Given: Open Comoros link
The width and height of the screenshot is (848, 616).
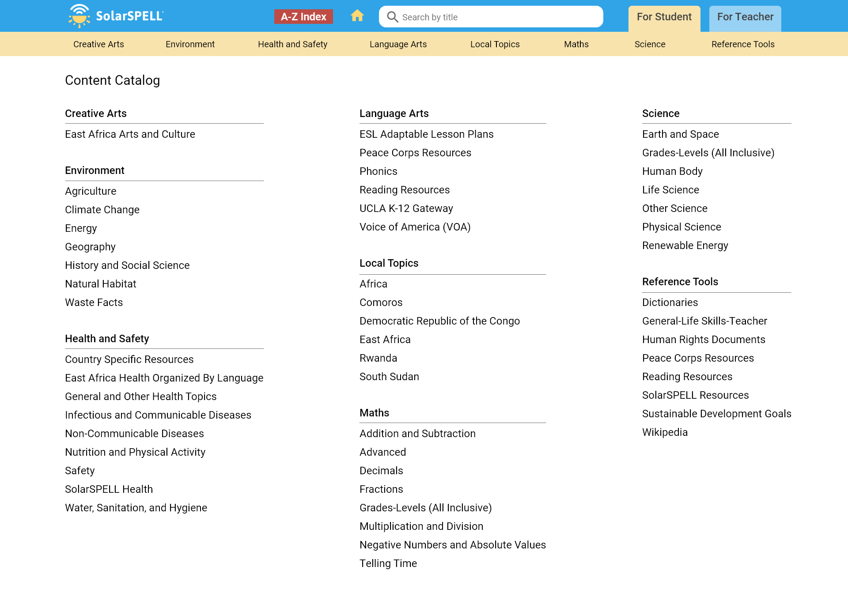Looking at the screenshot, I should (x=381, y=302).
